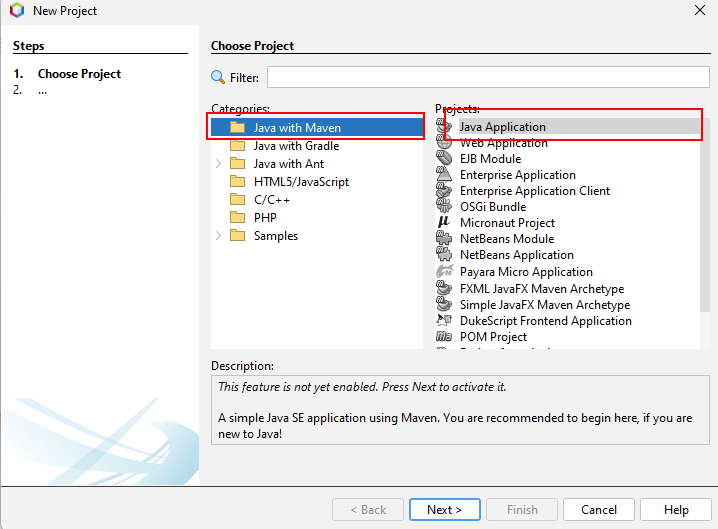Open Help for New Project
The height and width of the screenshot is (529, 718).
click(676, 510)
